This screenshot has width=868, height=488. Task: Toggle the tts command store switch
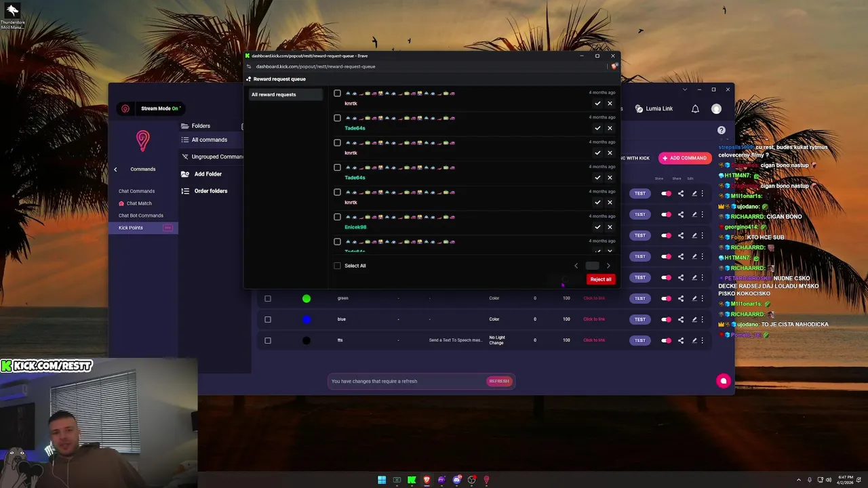[x=666, y=340]
